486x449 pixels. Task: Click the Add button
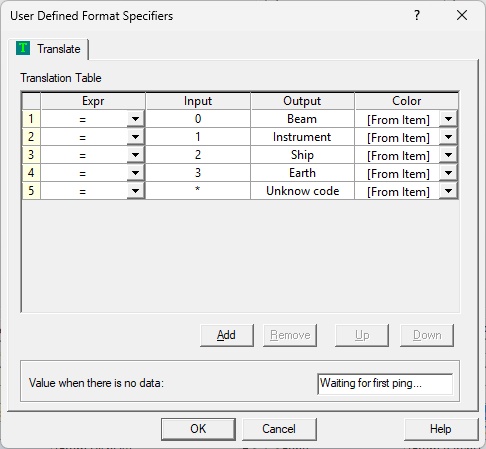227,335
